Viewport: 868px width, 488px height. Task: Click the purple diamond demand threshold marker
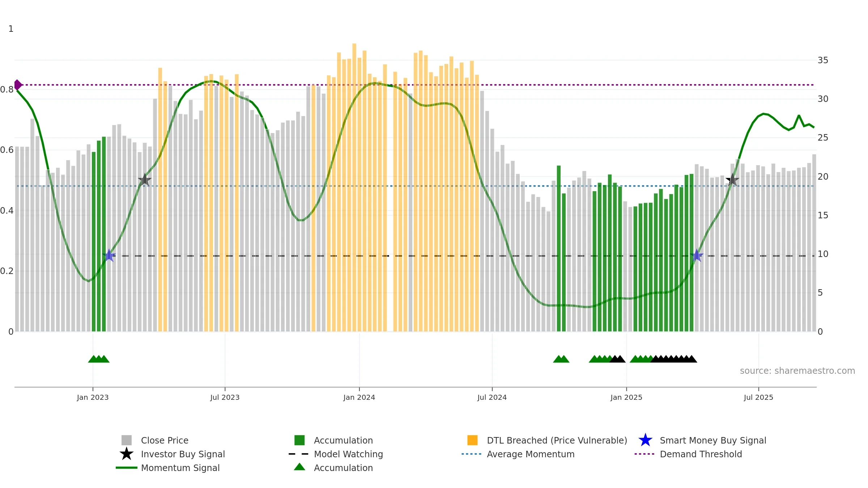pos(18,85)
